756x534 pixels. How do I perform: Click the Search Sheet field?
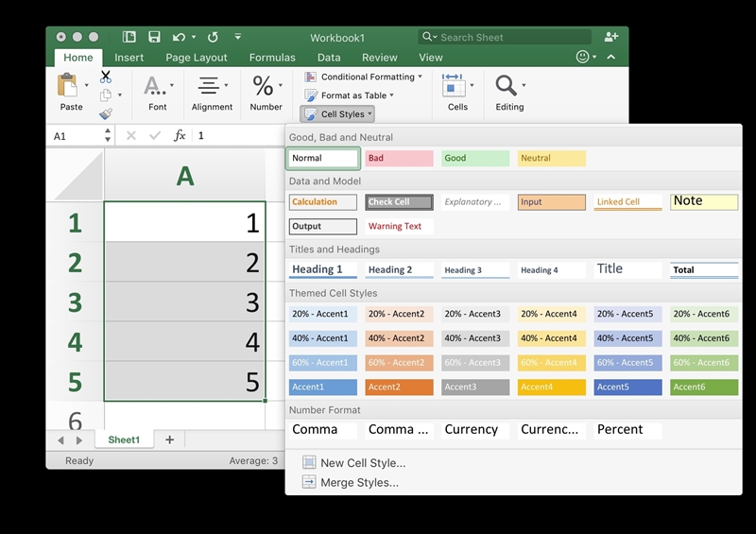(505, 37)
